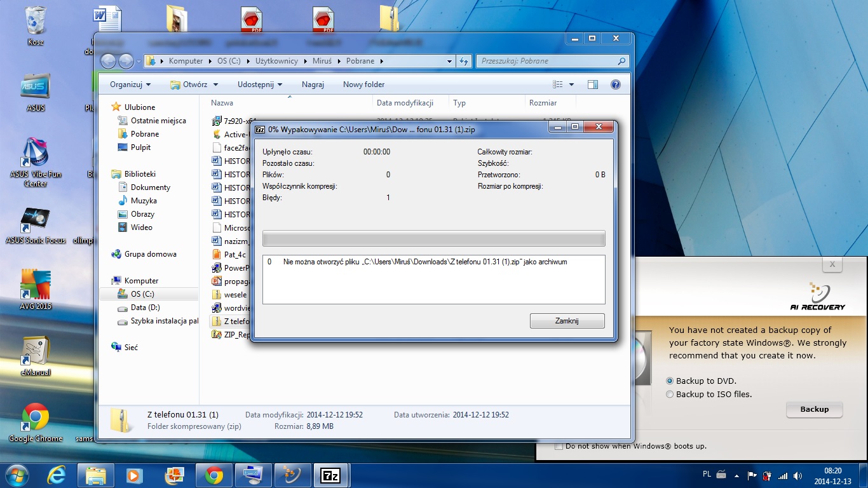Open Action Center flag in tray
This screenshot has width=868, height=488.
click(x=752, y=475)
